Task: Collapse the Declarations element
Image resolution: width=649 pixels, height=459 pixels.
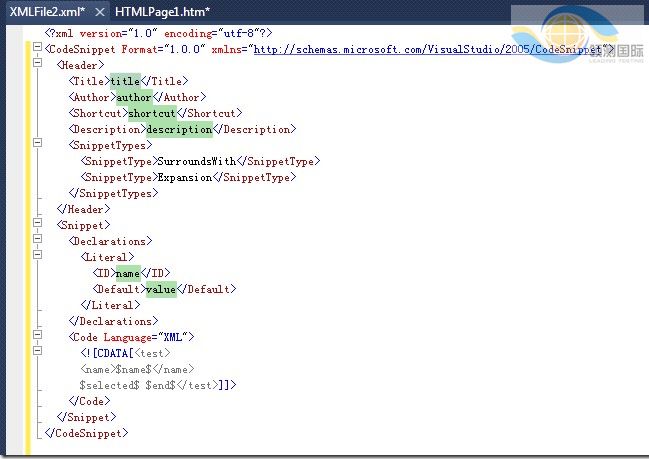Action: point(37,238)
